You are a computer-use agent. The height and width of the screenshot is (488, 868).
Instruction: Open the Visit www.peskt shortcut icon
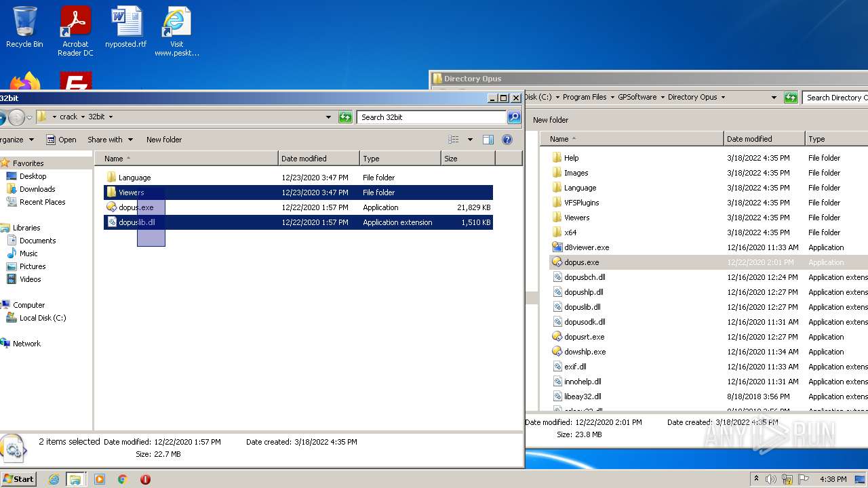coord(176,31)
